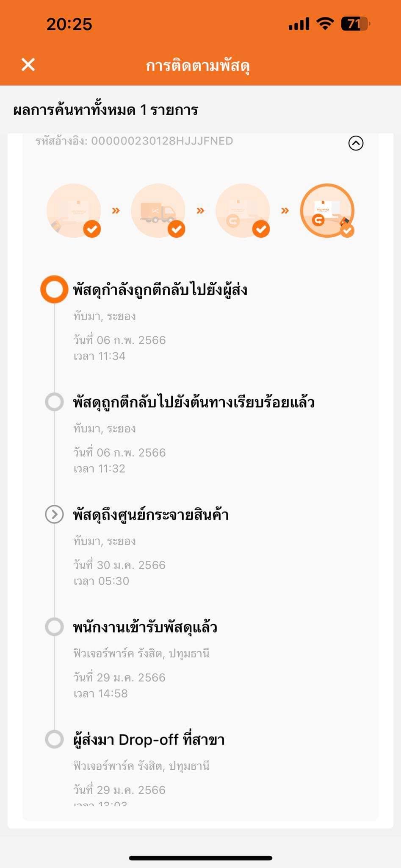
Task: Tap the third progress stage return icon
Action: click(x=243, y=211)
